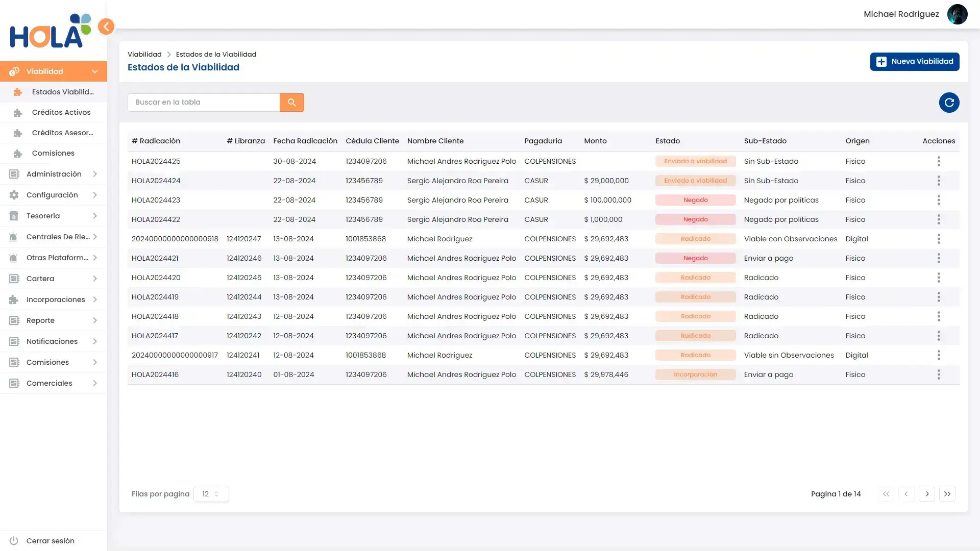Go to the previous page arrow
Screen dimensions: 980x551
(x=906, y=494)
